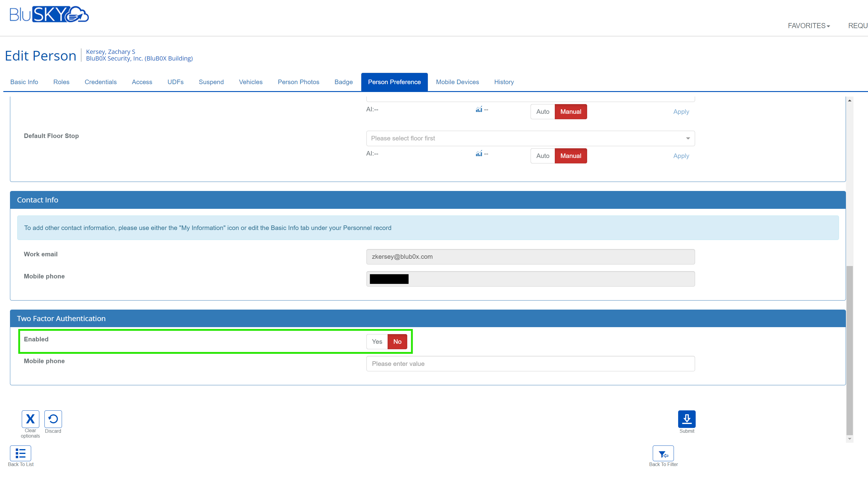Click the BluSKY logo

(49, 14)
